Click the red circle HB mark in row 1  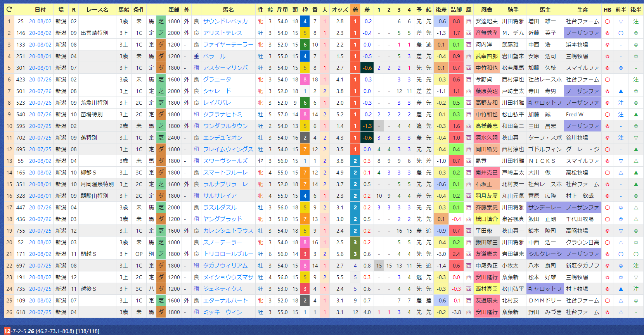(x=608, y=21)
